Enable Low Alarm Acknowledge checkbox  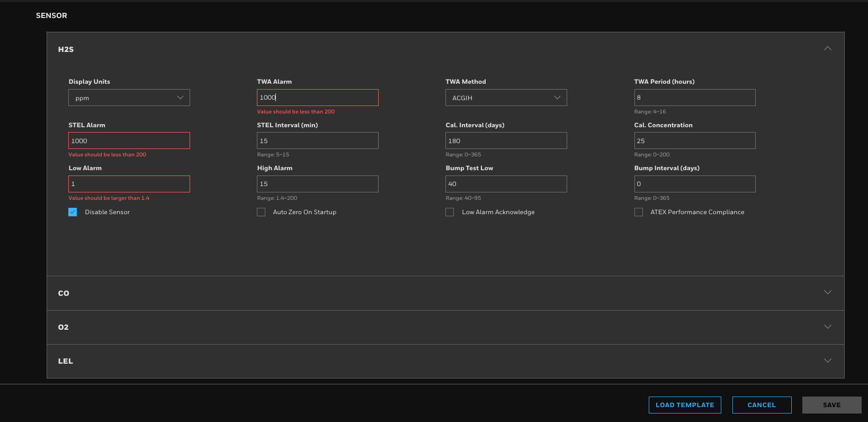coord(450,212)
